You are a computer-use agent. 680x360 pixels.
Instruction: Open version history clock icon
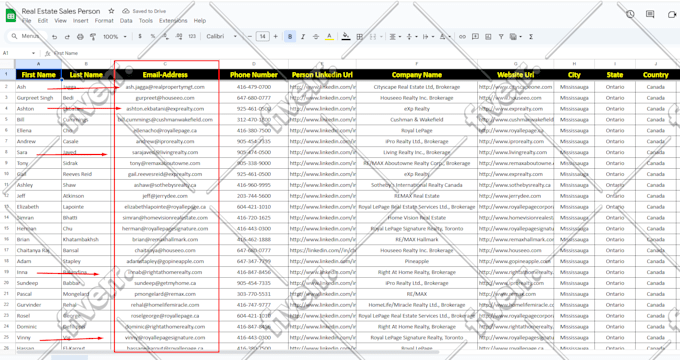coord(630,14)
